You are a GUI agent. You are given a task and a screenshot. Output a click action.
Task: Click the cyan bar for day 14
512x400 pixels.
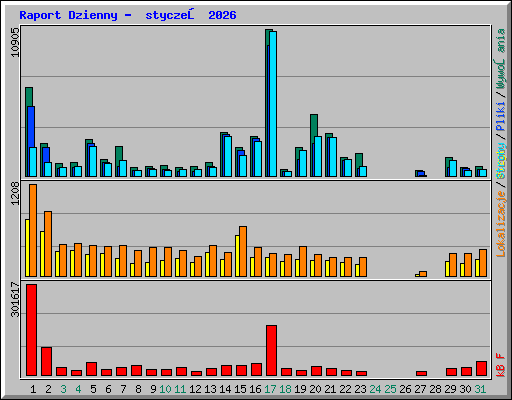(228, 156)
